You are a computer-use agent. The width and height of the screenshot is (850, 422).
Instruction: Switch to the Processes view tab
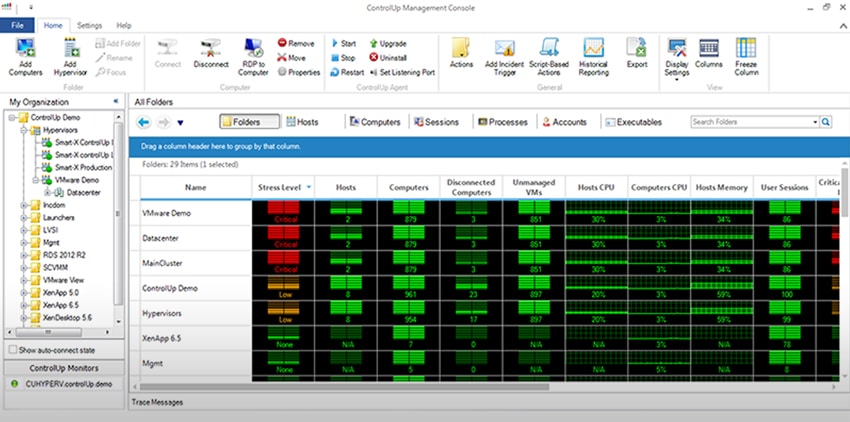click(503, 122)
